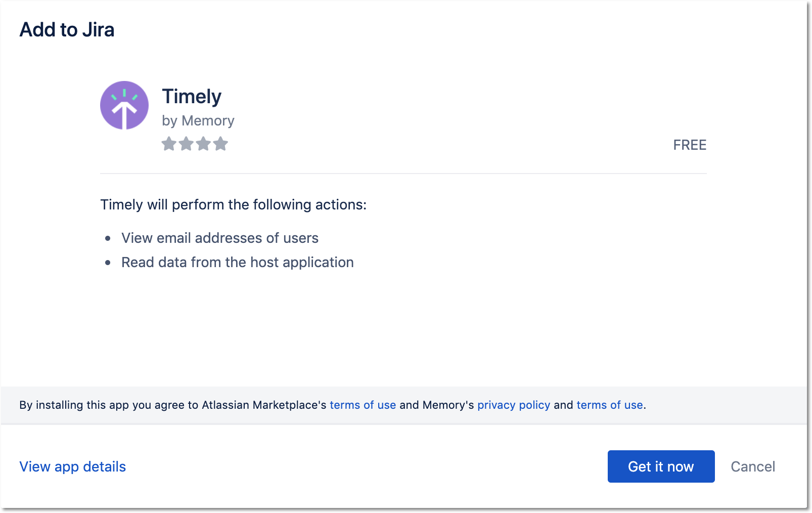The width and height of the screenshot is (812, 513).
Task: Click the Get it now button
Action: [661, 466]
